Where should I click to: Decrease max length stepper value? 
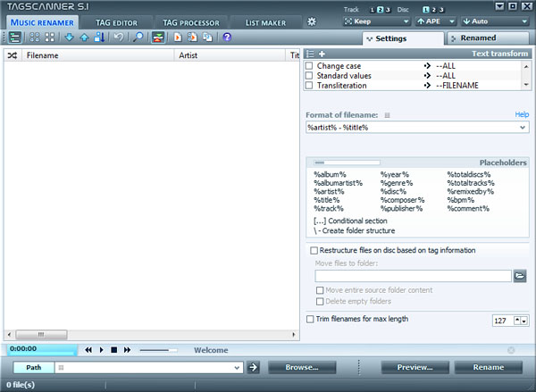523,321
